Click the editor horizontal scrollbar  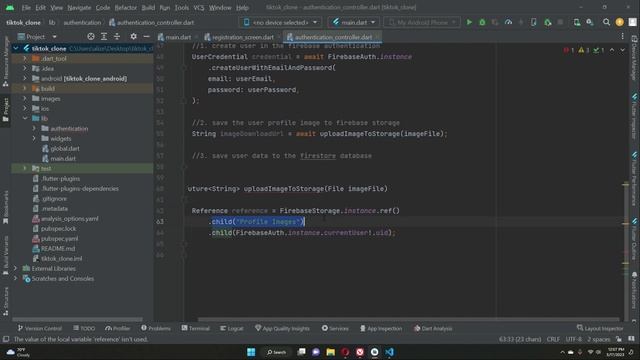408,320
